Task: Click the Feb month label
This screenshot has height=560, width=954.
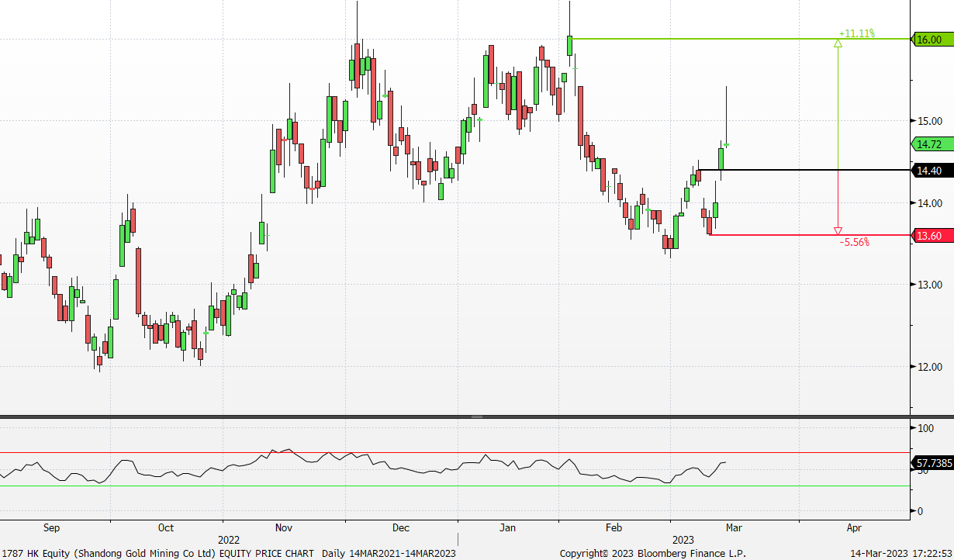Action: click(614, 528)
